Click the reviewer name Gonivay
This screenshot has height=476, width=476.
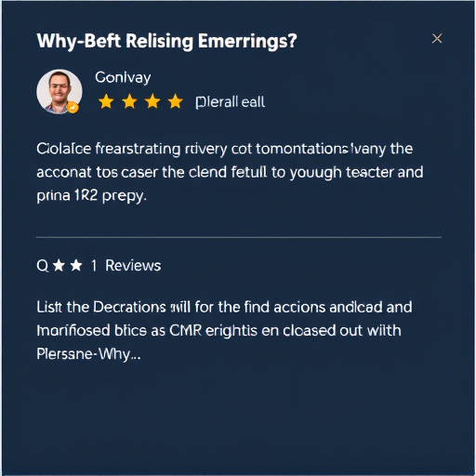coord(123,77)
